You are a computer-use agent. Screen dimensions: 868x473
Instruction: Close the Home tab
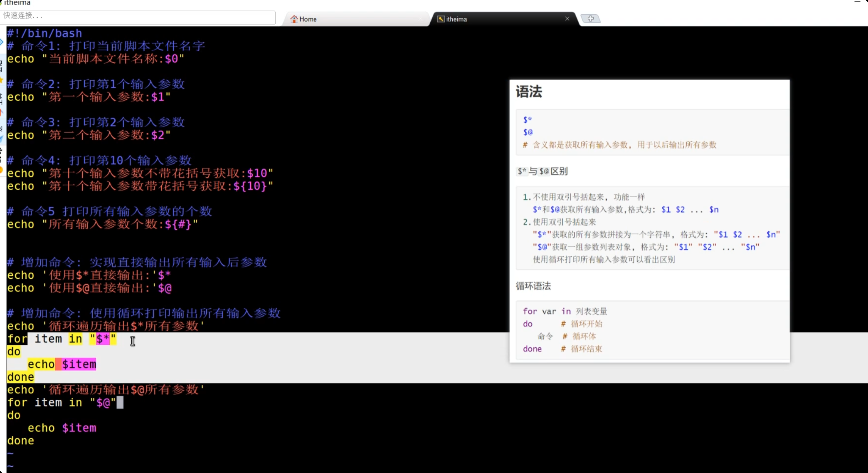(x=420, y=18)
